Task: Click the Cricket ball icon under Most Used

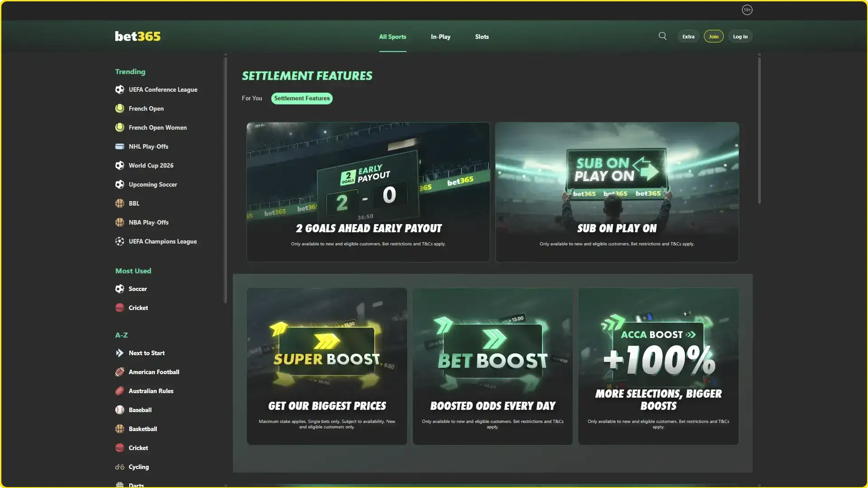Action: (120, 308)
